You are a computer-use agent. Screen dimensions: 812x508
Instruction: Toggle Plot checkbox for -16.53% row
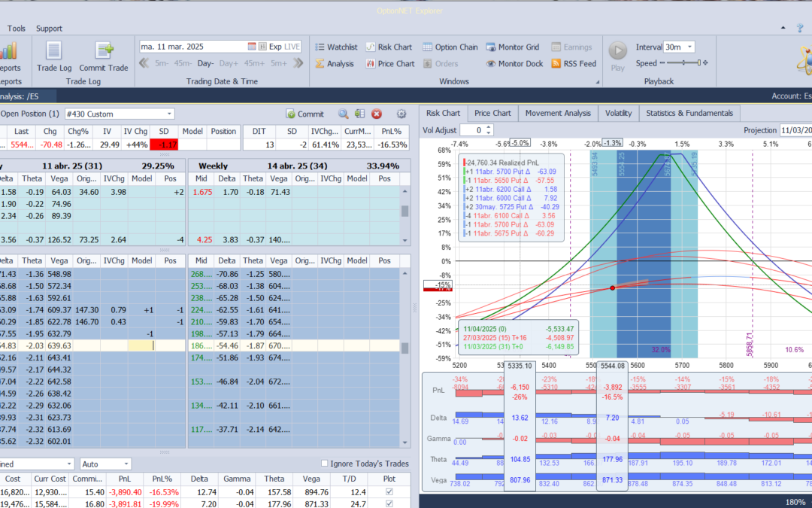pos(389,492)
